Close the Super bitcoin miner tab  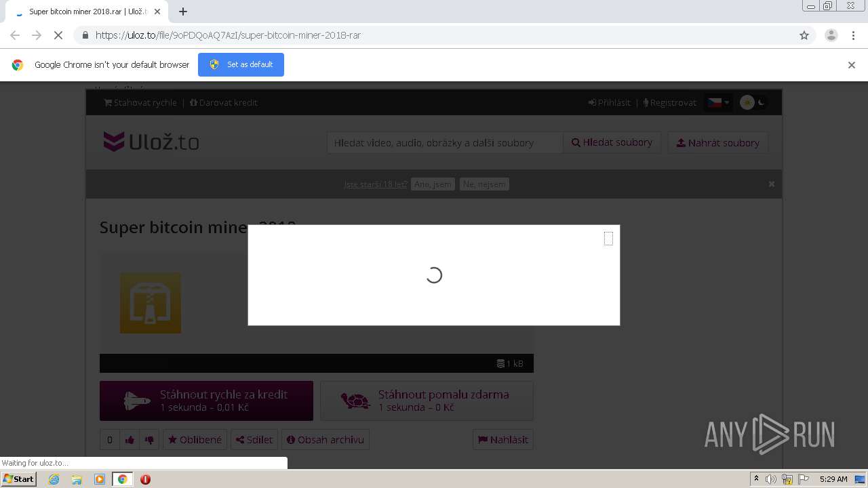[157, 12]
